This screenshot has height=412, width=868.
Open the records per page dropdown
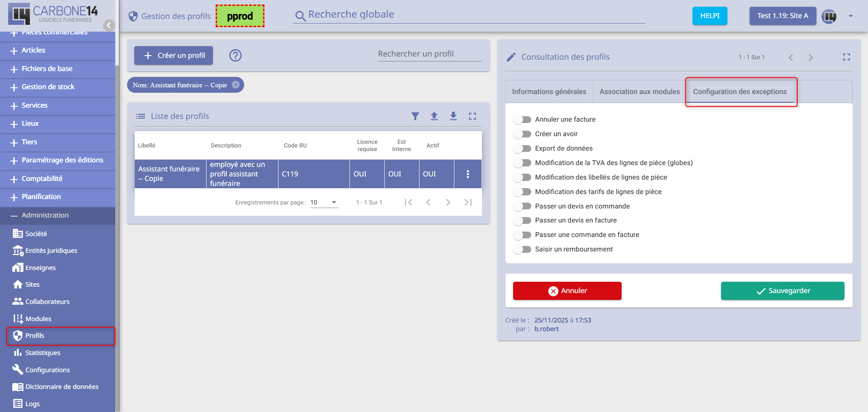pyautogui.click(x=324, y=203)
